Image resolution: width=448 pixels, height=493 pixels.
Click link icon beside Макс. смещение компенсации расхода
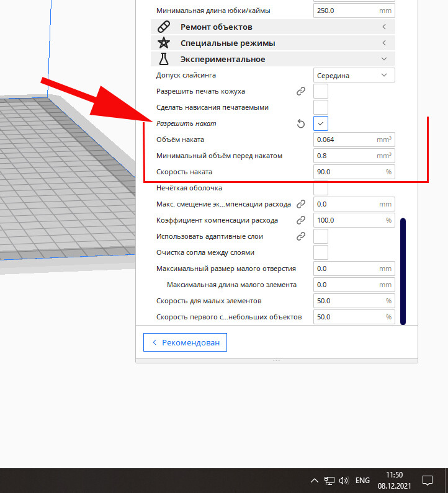click(x=301, y=205)
